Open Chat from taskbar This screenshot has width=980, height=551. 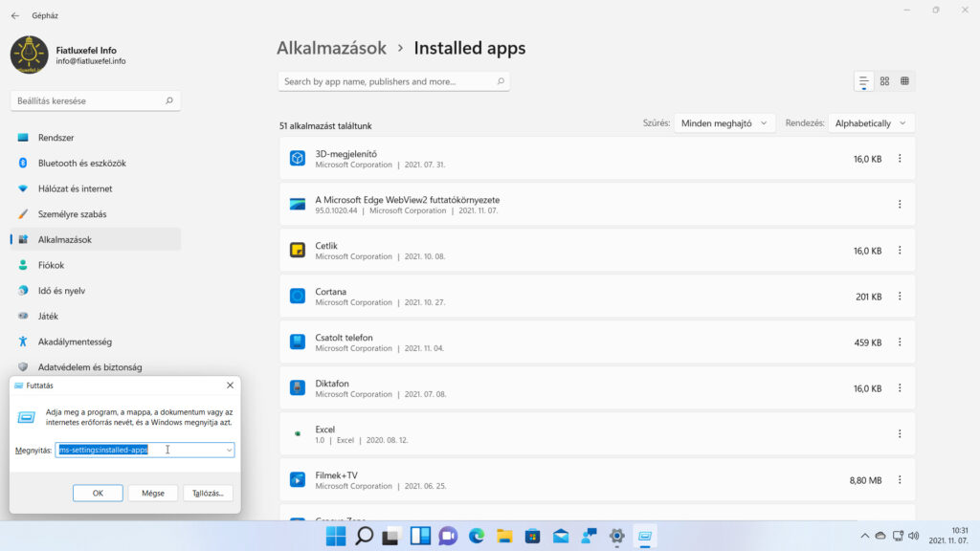pyautogui.click(x=448, y=536)
